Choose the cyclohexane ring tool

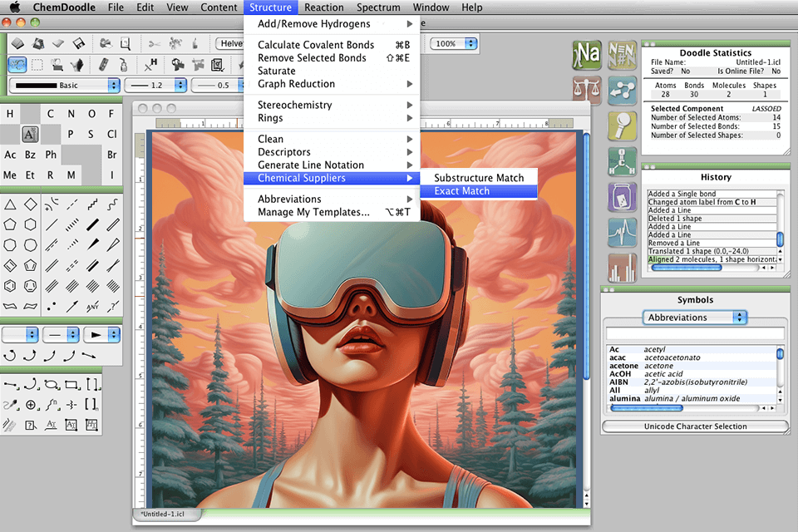coord(31,224)
